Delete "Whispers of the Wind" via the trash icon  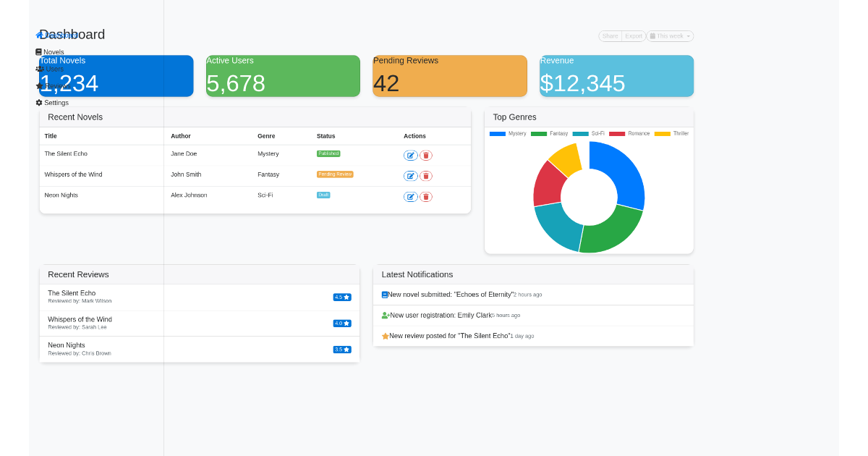point(426,175)
